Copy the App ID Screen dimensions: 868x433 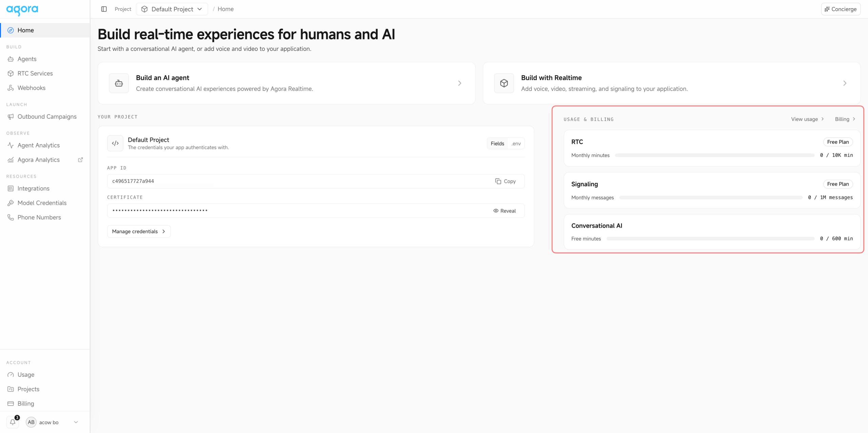[505, 181]
